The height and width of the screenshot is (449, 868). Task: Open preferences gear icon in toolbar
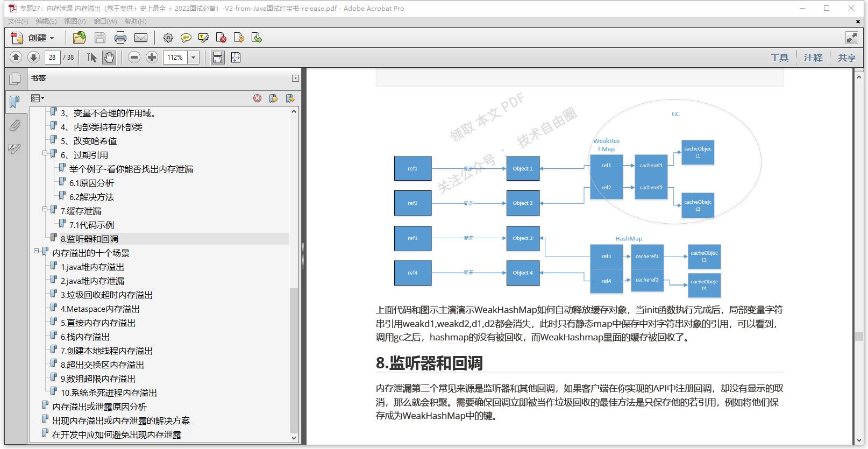click(168, 38)
